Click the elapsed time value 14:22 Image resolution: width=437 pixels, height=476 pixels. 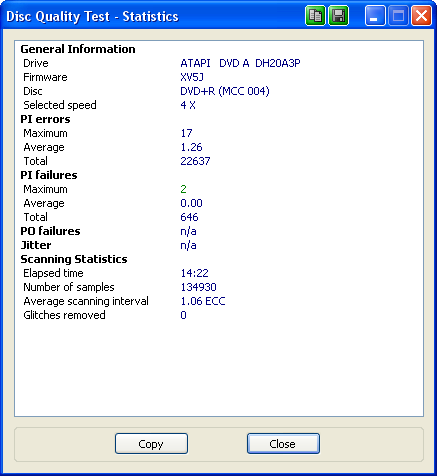(195, 273)
